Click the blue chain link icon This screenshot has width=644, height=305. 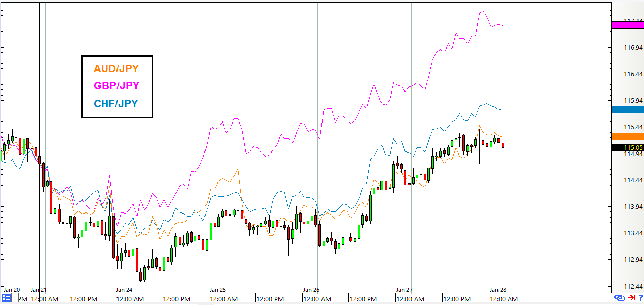click(620, 298)
